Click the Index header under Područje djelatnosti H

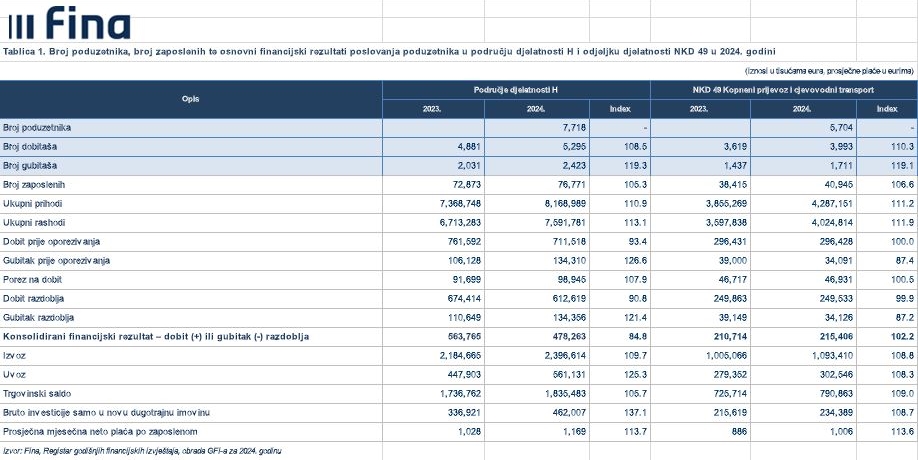point(621,108)
